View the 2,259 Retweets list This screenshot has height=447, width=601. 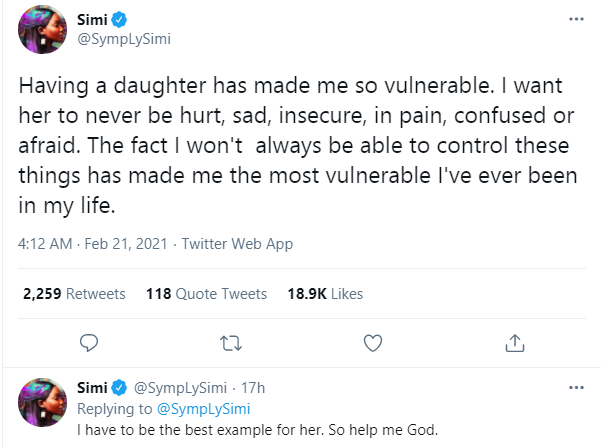coord(73,294)
